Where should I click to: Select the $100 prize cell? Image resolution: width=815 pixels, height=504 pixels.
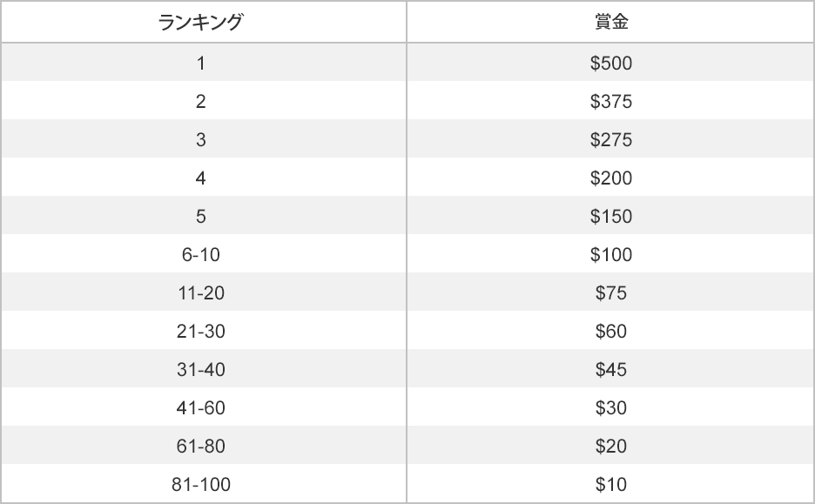[611, 254]
